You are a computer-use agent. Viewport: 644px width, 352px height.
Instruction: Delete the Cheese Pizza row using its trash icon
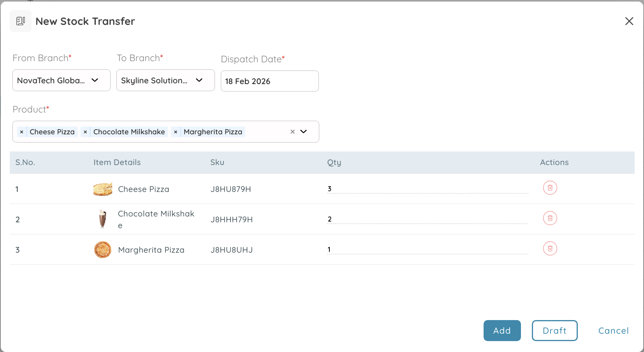(x=550, y=187)
